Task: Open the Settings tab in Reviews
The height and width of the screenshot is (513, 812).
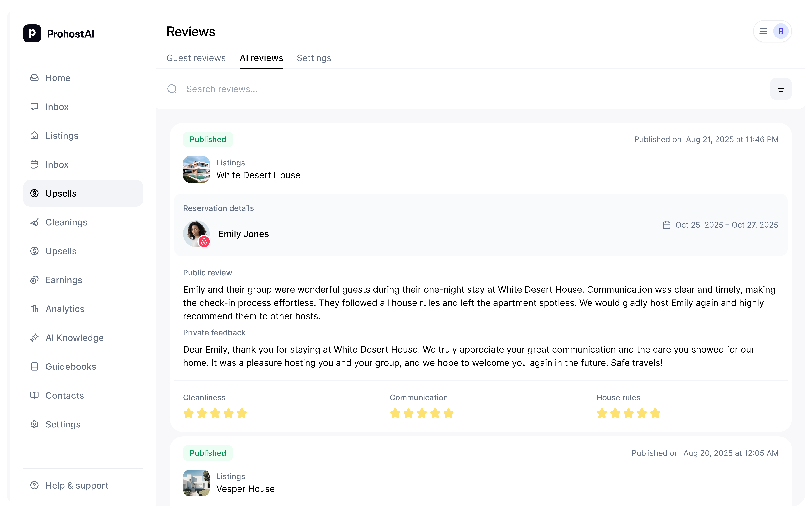Action: click(x=314, y=58)
